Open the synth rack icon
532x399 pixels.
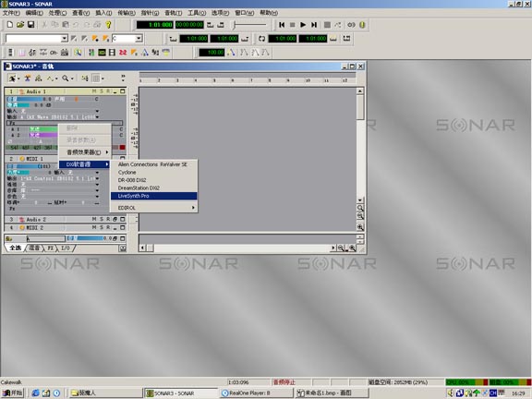point(65,53)
